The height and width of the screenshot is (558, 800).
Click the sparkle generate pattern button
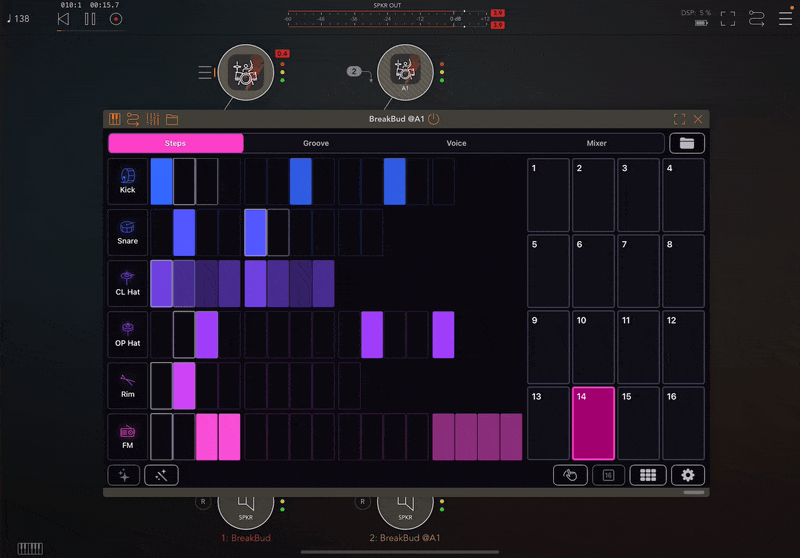[124, 475]
